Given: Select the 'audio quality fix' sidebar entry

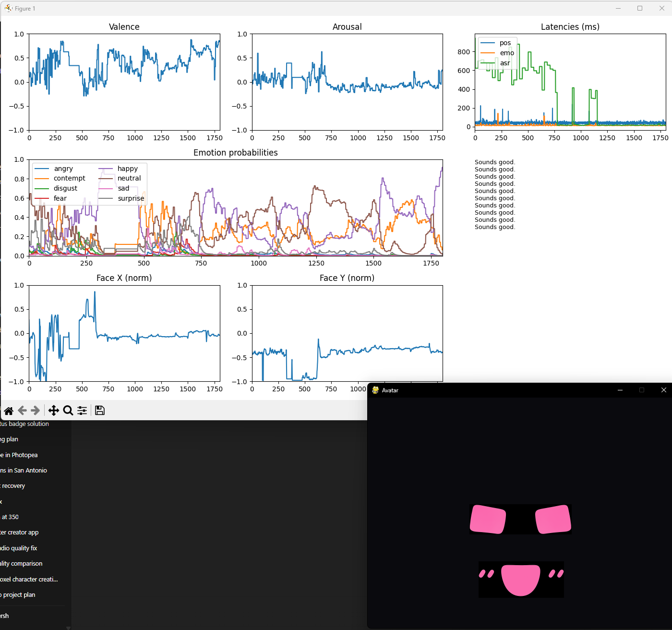Looking at the screenshot, I should pyautogui.click(x=19, y=548).
